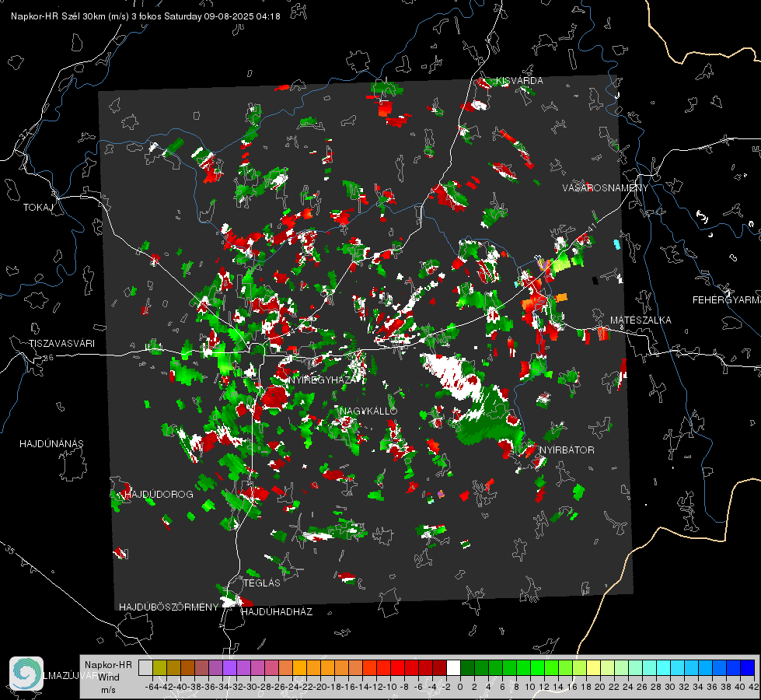Viewport: 761px width, 700px height.
Task: Click road number 41 near Vásárosnamény
Action: point(592,227)
